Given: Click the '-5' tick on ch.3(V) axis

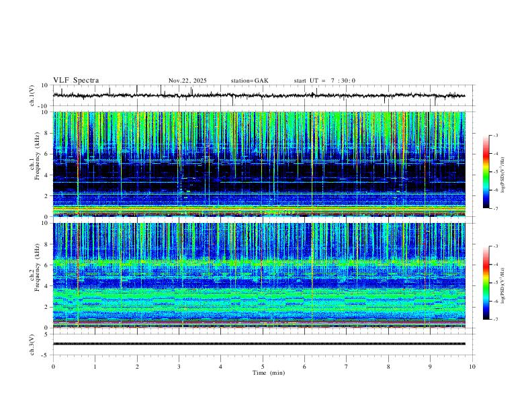Looking at the screenshot, I should 46,355.
